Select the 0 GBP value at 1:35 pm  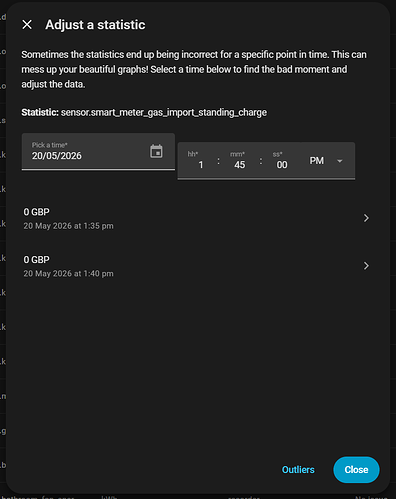point(36,212)
